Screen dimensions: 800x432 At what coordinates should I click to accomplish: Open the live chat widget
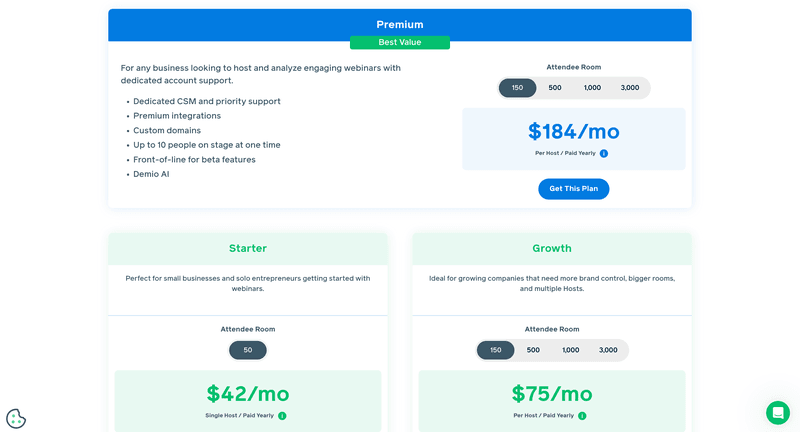pyautogui.click(x=777, y=412)
